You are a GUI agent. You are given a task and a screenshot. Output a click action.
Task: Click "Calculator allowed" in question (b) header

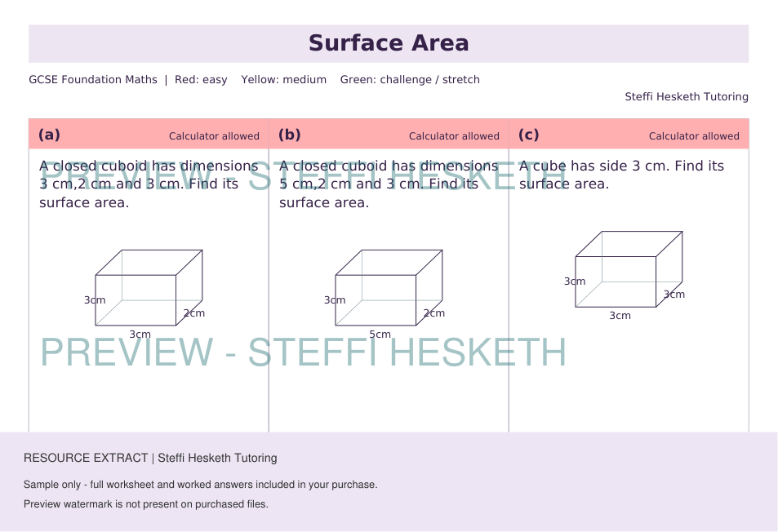pos(454,136)
